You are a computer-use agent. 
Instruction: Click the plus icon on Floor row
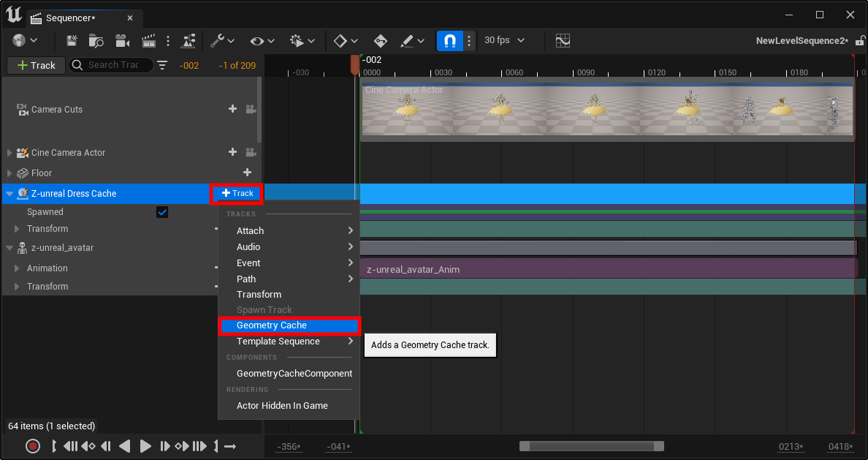[248, 173]
